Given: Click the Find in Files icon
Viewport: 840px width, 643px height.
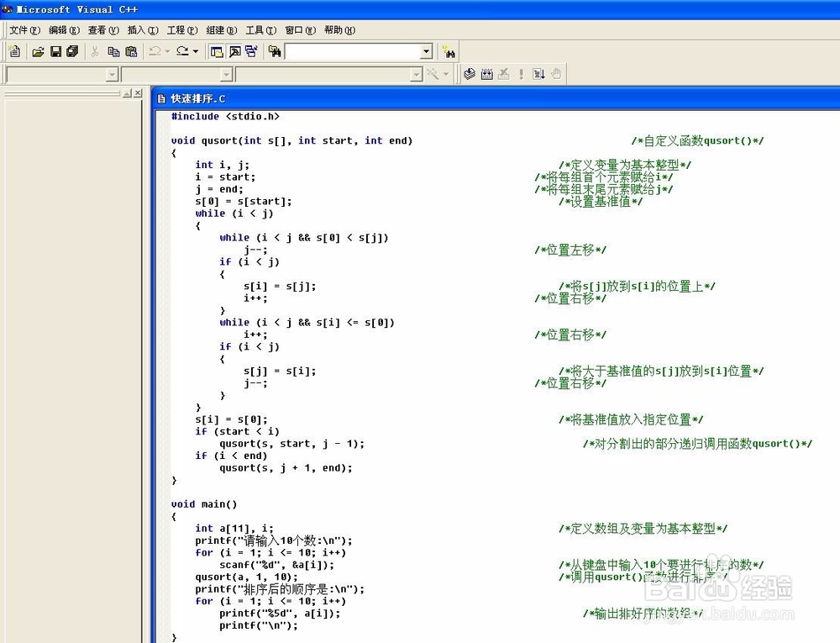Looking at the screenshot, I should (275, 52).
